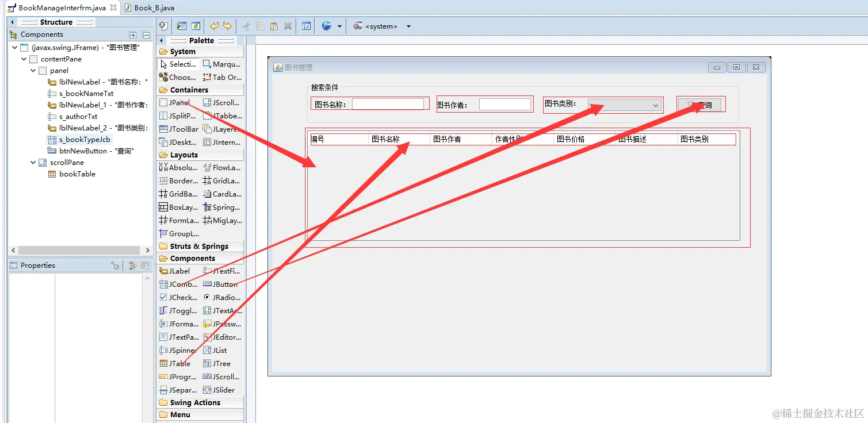This screenshot has height=423, width=868.
Task: Click the Expand All icon in Components
Action: 133,35
